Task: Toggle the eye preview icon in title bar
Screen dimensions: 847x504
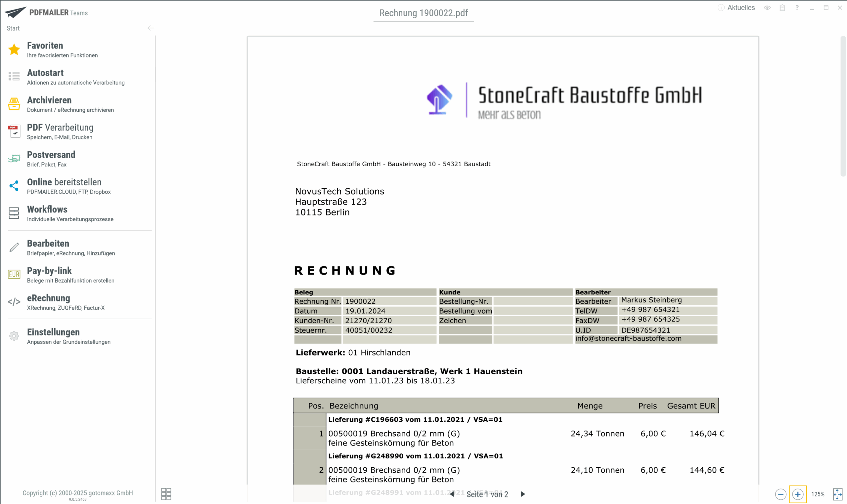Action: click(767, 8)
